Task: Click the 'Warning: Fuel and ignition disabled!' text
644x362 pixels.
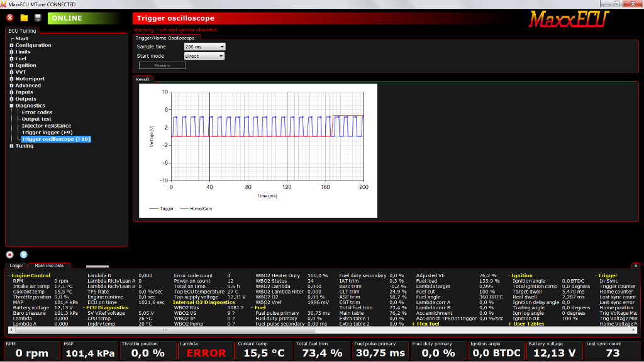Action: pos(176,30)
